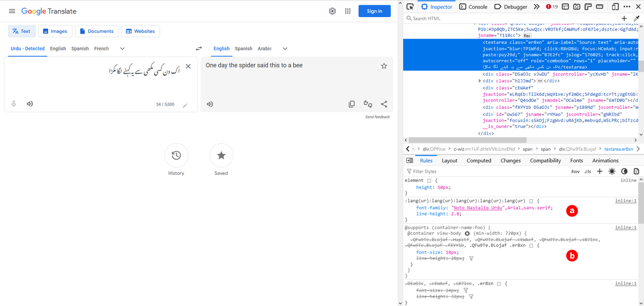Open the Fonts tab
The height and width of the screenshot is (306, 644).
click(x=576, y=160)
